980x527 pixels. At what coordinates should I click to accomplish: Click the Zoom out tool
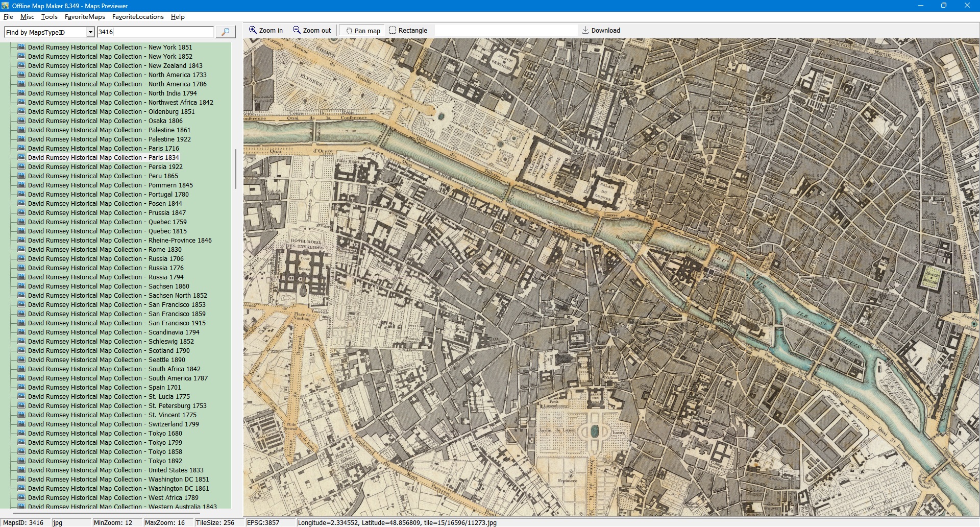(x=312, y=31)
